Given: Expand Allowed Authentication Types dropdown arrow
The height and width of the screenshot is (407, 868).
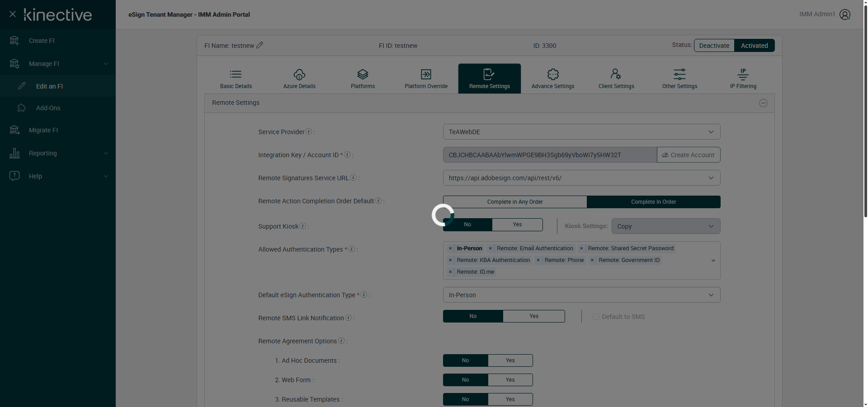Looking at the screenshot, I should tap(713, 261).
